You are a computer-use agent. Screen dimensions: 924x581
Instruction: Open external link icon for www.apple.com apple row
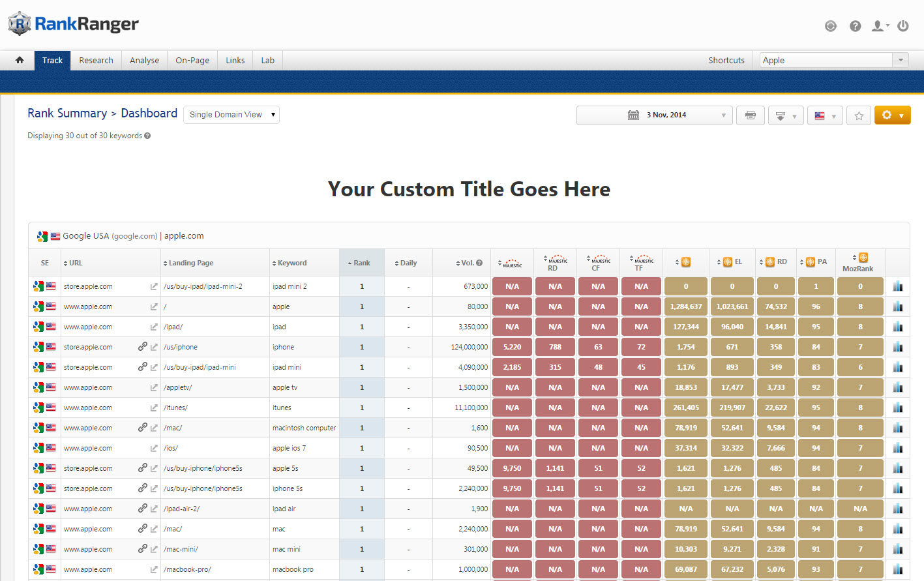pyautogui.click(x=154, y=306)
